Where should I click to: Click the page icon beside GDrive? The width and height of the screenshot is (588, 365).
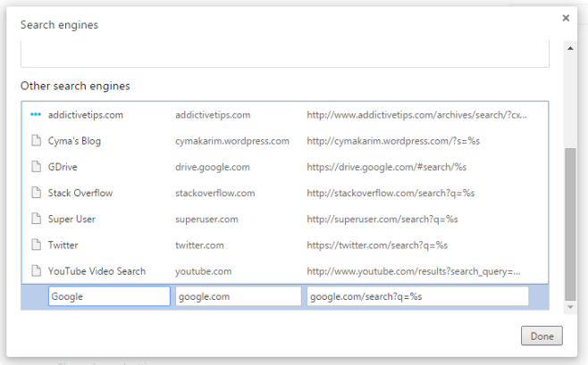pos(36,167)
